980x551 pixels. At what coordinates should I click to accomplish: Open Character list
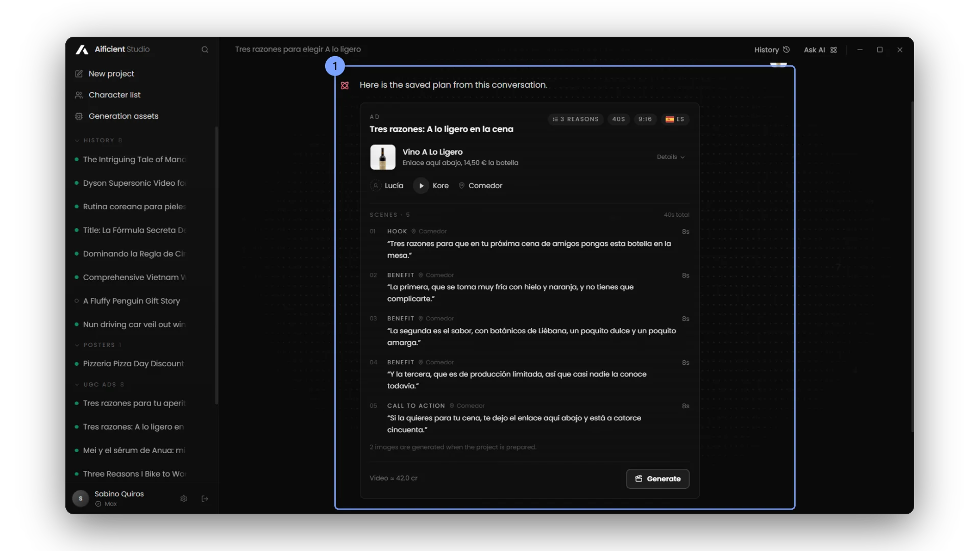coord(108,95)
